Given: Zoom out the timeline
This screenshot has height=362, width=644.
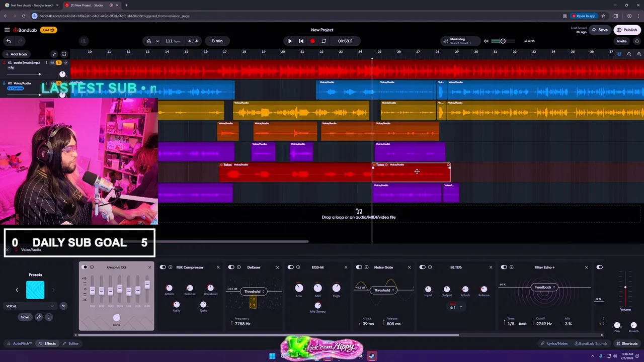Looking at the screenshot, I should pos(629,54).
